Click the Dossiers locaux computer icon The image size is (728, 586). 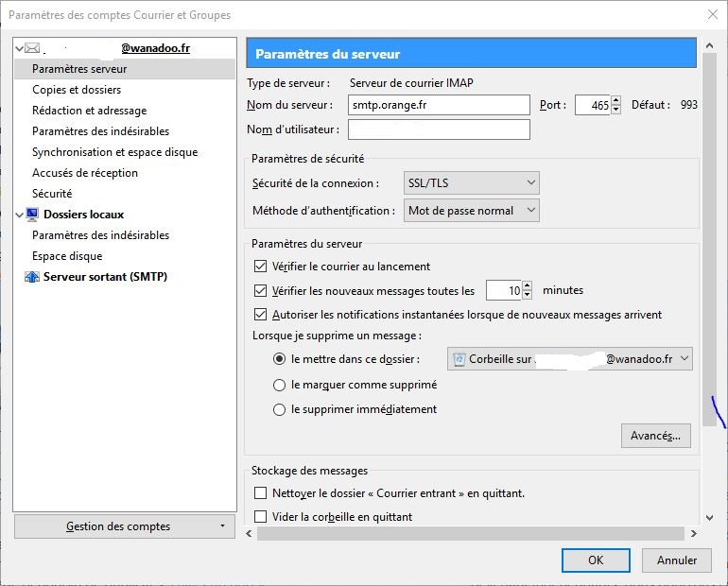pos(33,215)
